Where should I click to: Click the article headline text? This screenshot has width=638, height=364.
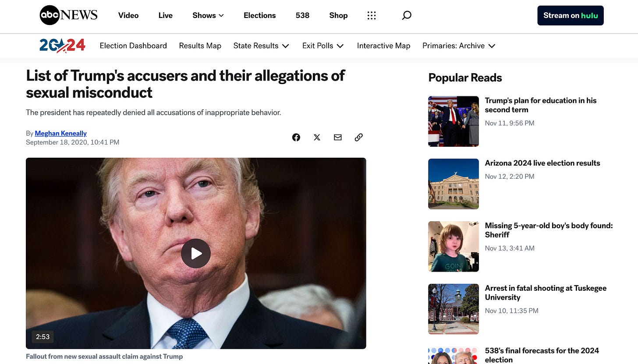tap(186, 84)
